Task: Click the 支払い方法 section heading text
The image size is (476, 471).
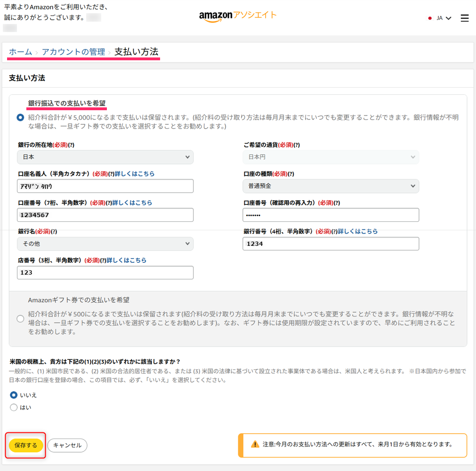Action: pyautogui.click(x=27, y=78)
